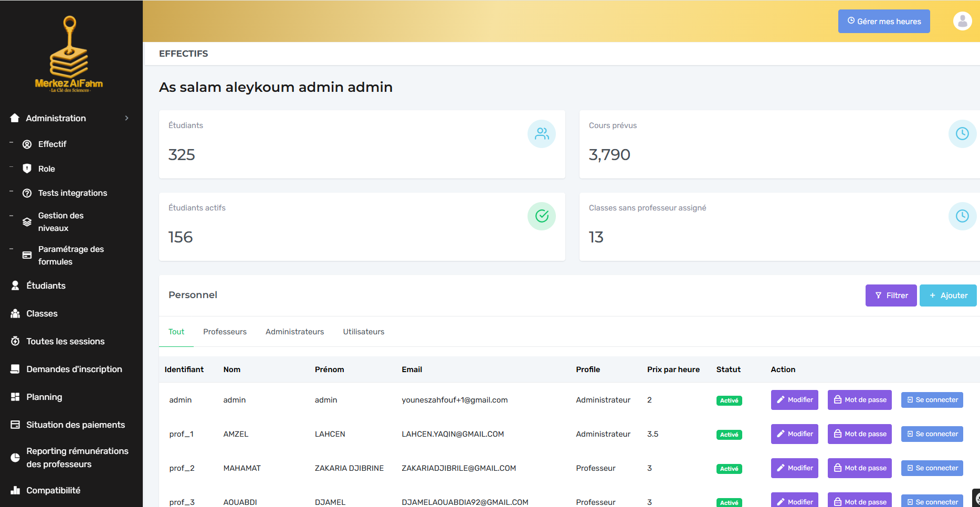
Task: Click Se connecter for prof_1 AMZEL
Action: [x=932, y=434]
